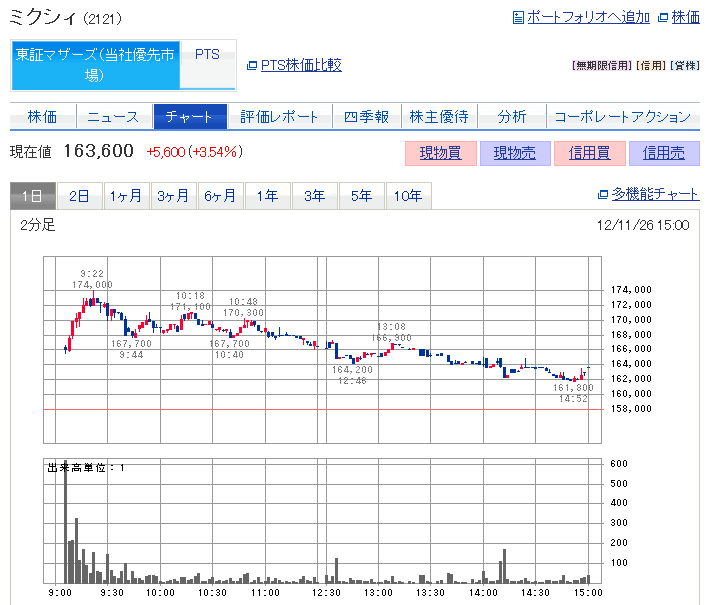Switch to the ニュース tab
This screenshot has height=605, width=708.
113,117
